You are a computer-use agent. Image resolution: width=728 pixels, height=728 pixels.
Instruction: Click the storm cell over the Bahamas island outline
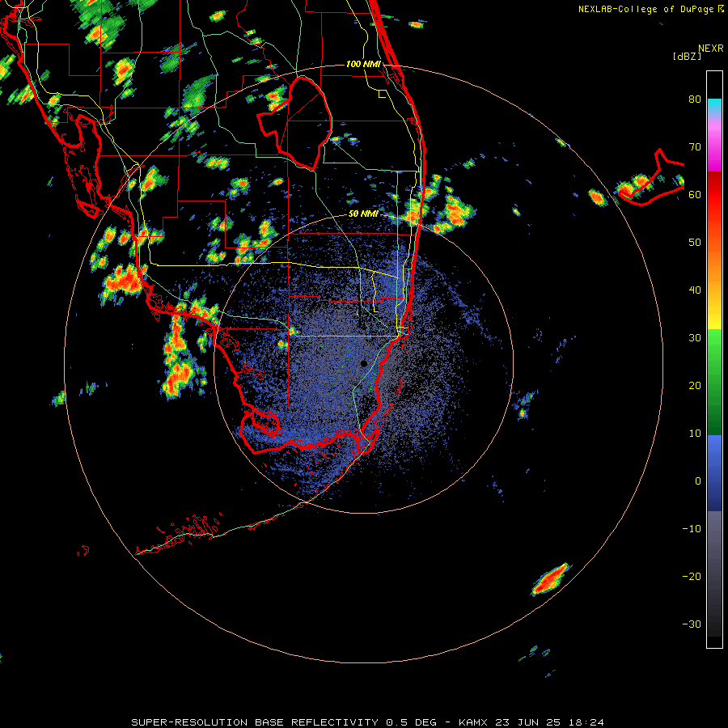click(633, 186)
